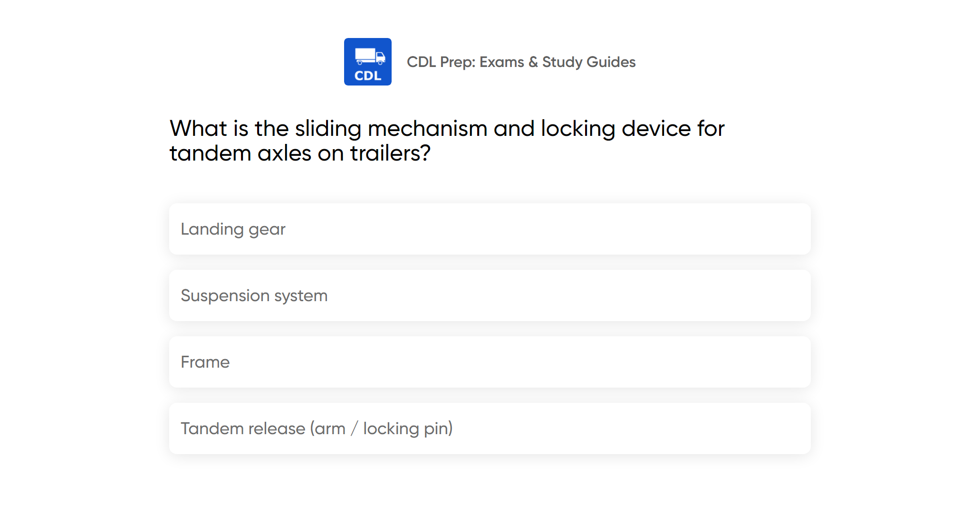The height and width of the screenshot is (513, 980).
Task: Select 'Tandem release (arm / locking pin)' answer
Action: [x=490, y=428]
